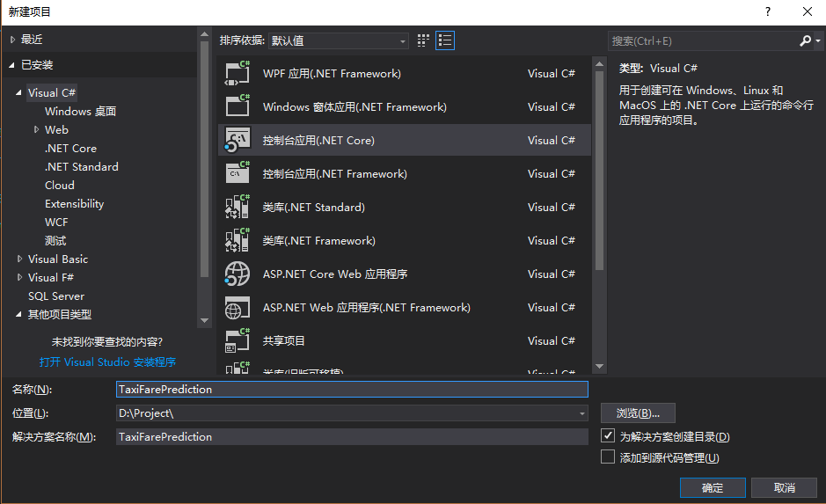Select 控制台应用(.NET Framework) template text

pos(334,174)
